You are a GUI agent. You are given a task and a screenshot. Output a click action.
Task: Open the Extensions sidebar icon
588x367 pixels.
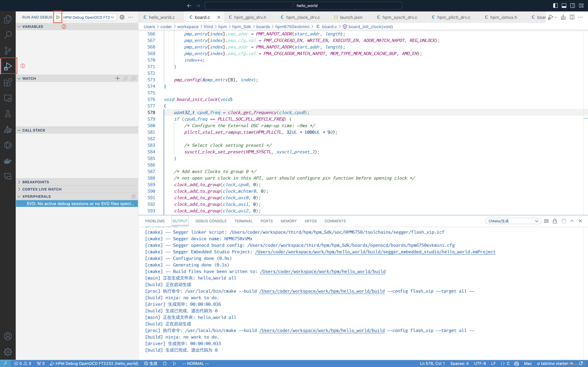8,82
